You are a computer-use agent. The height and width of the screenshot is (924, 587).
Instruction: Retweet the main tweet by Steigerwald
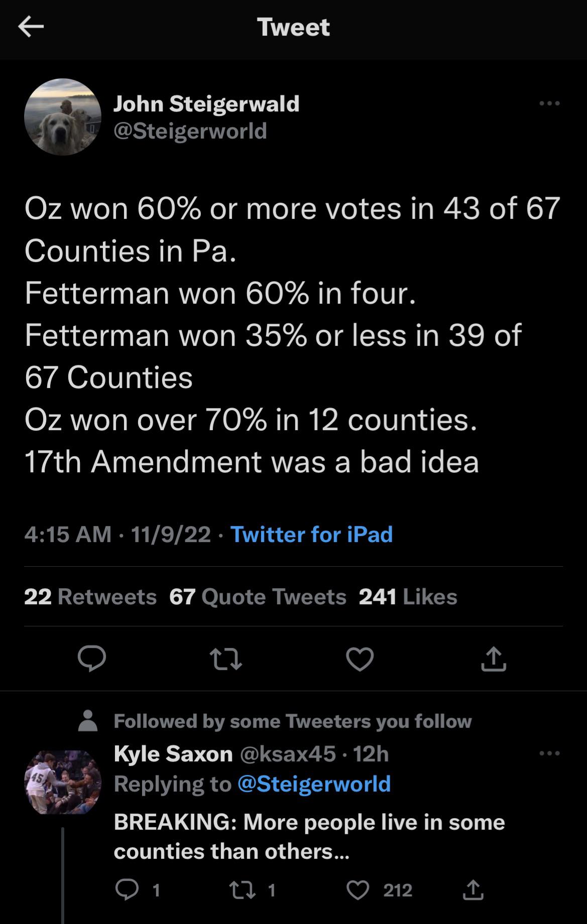[226, 659]
